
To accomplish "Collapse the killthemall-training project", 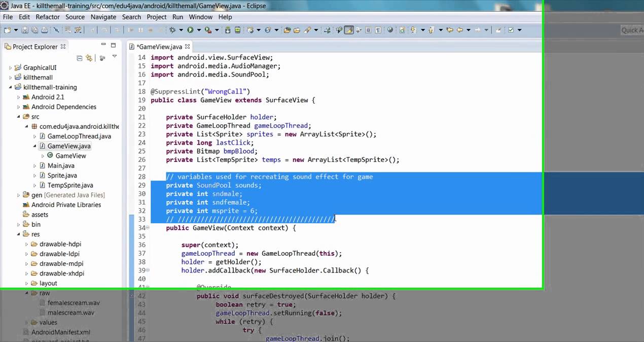I will (10, 87).
